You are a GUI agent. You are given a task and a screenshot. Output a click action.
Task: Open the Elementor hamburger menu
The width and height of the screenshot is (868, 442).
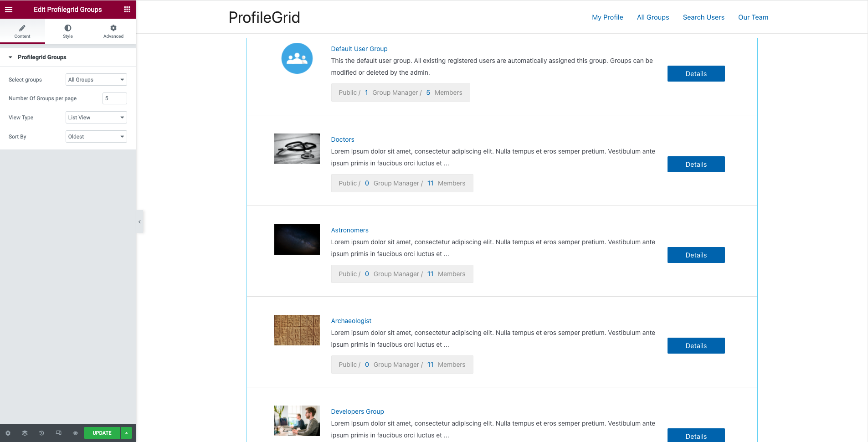(x=9, y=10)
